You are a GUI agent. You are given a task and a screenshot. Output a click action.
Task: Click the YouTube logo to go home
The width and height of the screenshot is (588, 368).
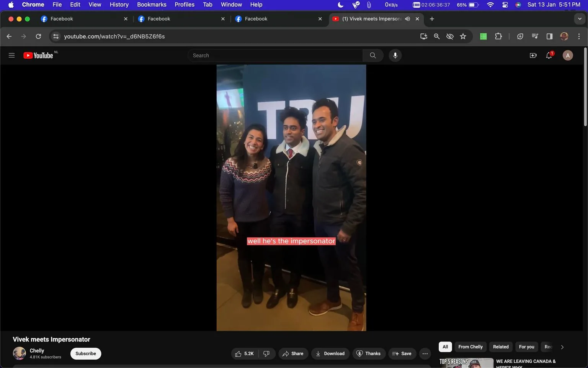[38, 55]
